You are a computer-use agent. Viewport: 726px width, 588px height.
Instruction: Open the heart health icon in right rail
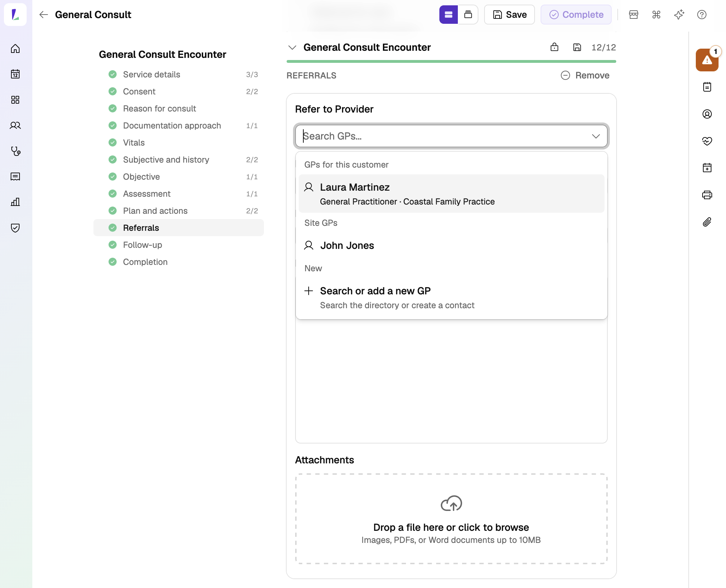(707, 141)
